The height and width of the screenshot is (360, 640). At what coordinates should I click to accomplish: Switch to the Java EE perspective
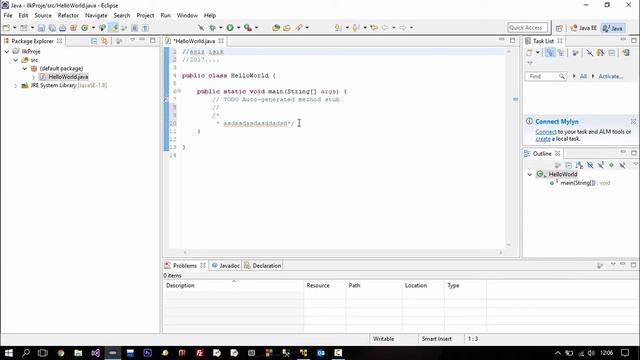click(x=584, y=28)
